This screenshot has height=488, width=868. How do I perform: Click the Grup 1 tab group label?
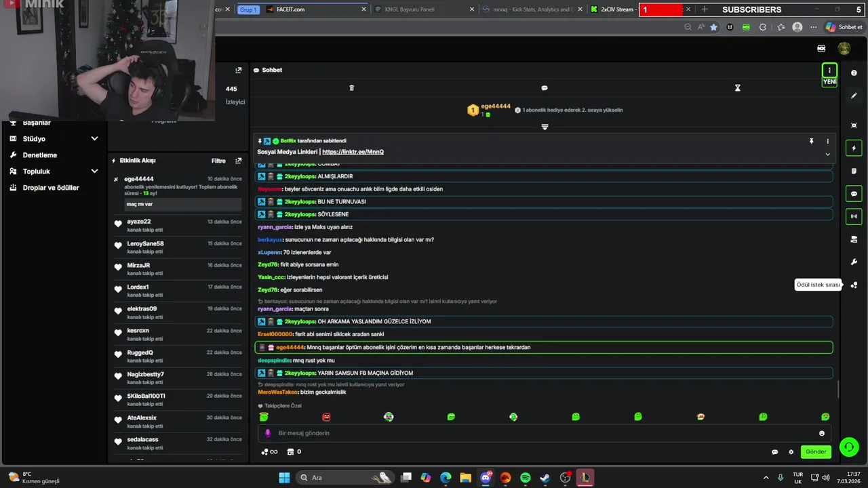[248, 9]
